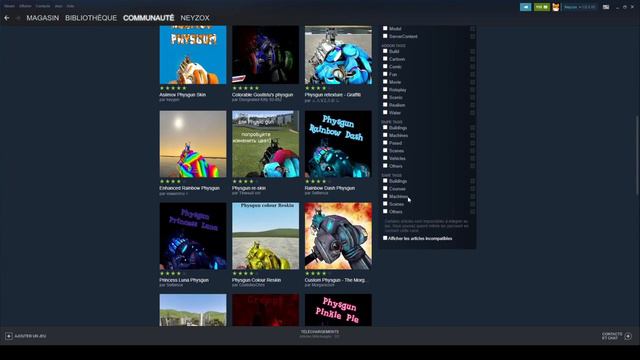Open the blue announcements icon in header
Viewport: 640px width, 360px height.
[526, 7]
